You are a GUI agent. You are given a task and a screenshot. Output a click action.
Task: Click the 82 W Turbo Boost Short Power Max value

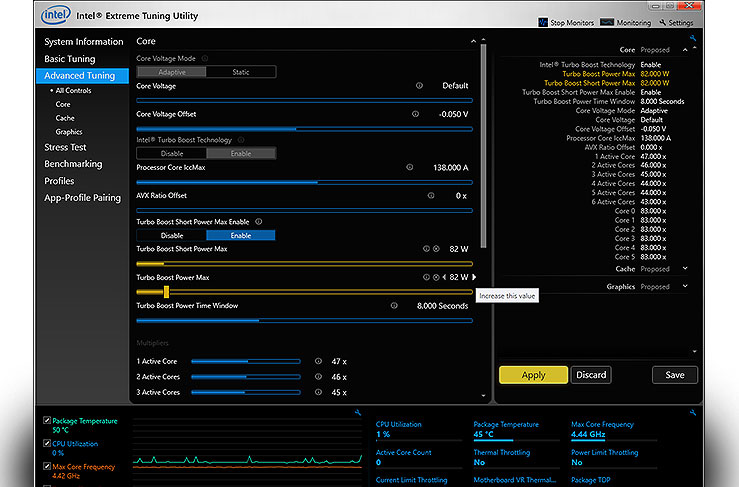(x=459, y=249)
